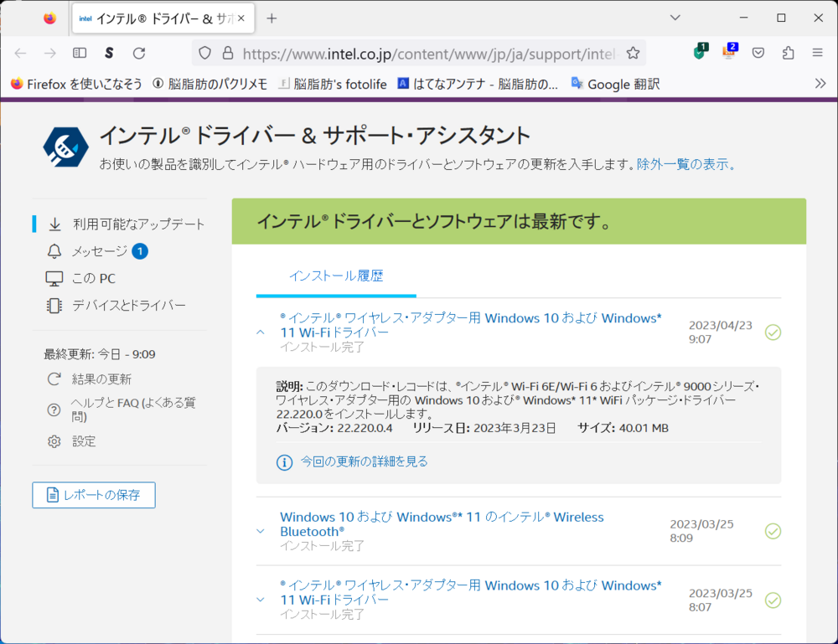Viewport: 838px width, 644px height.
Task: Click the question mark help icon
Action: tap(54, 410)
